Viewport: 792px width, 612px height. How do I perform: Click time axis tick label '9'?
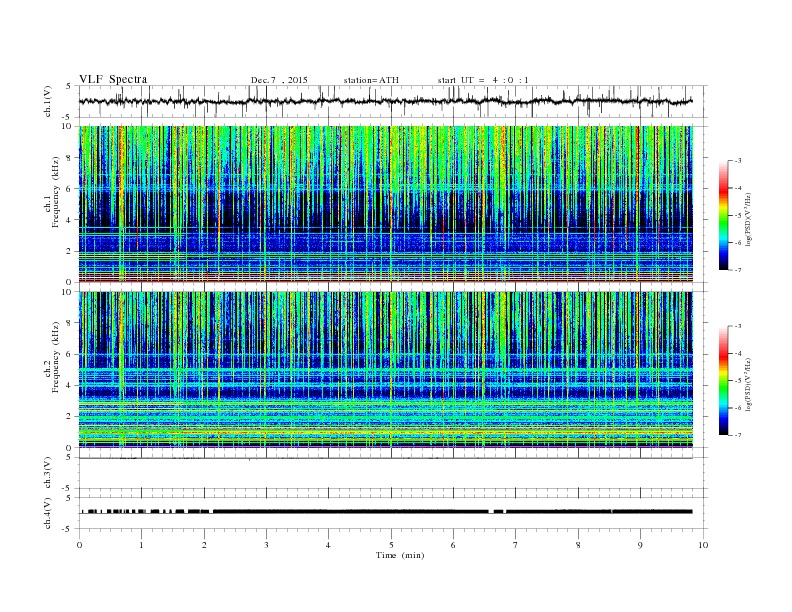click(640, 545)
